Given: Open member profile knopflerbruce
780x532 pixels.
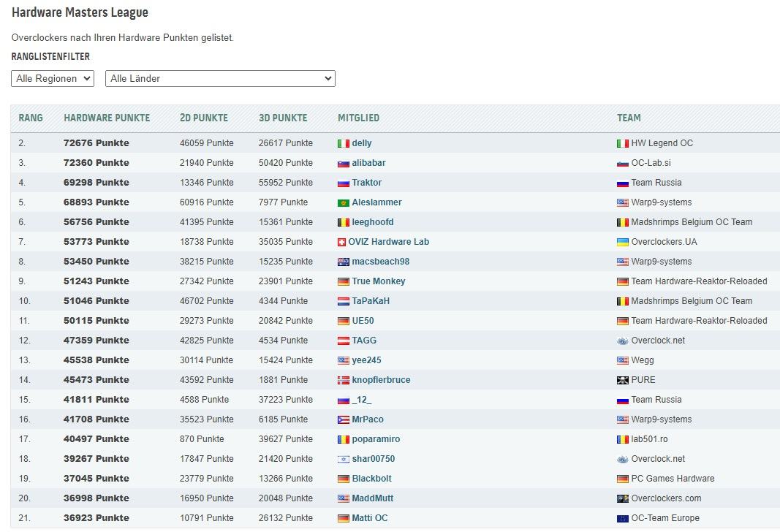Looking at the screenshot, I should (x=381, y=380).
